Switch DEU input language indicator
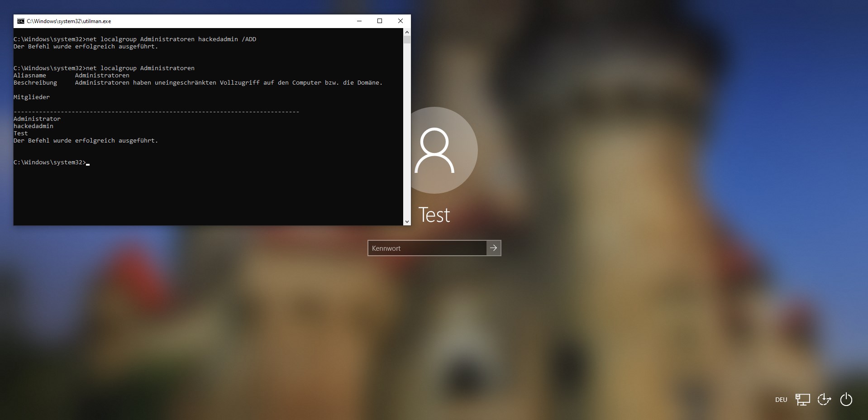 [x=781, y=400]
